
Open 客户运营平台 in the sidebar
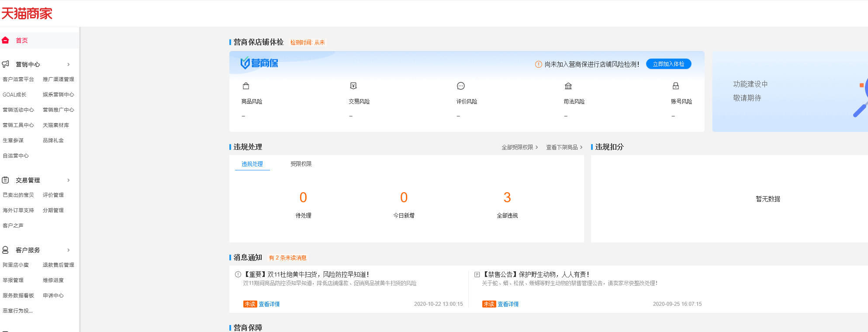tap(18, 79)
